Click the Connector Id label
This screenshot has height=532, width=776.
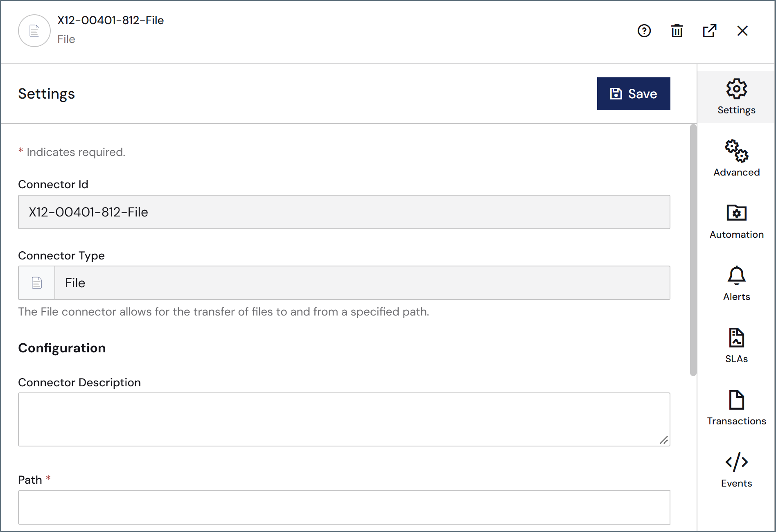(x=53, y=184)
